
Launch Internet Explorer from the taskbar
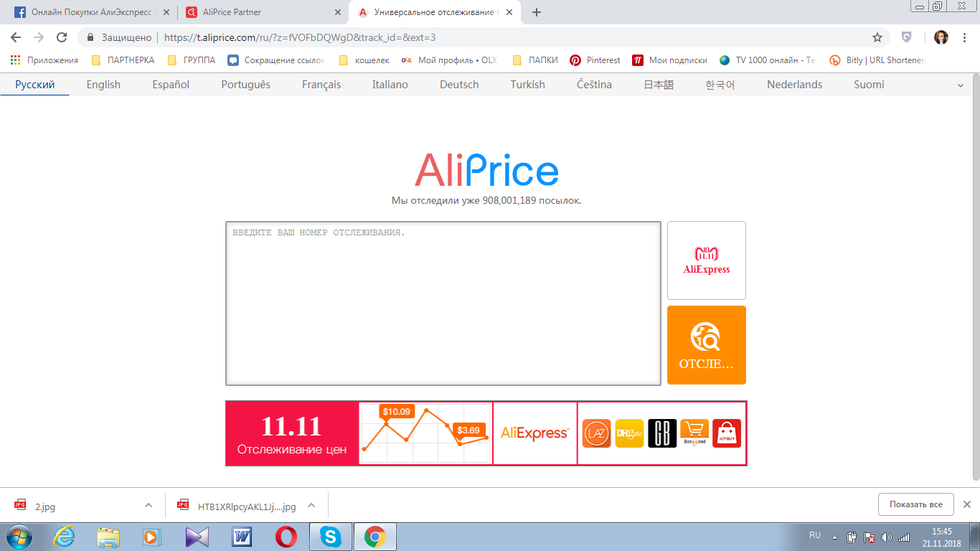(65, 537)
